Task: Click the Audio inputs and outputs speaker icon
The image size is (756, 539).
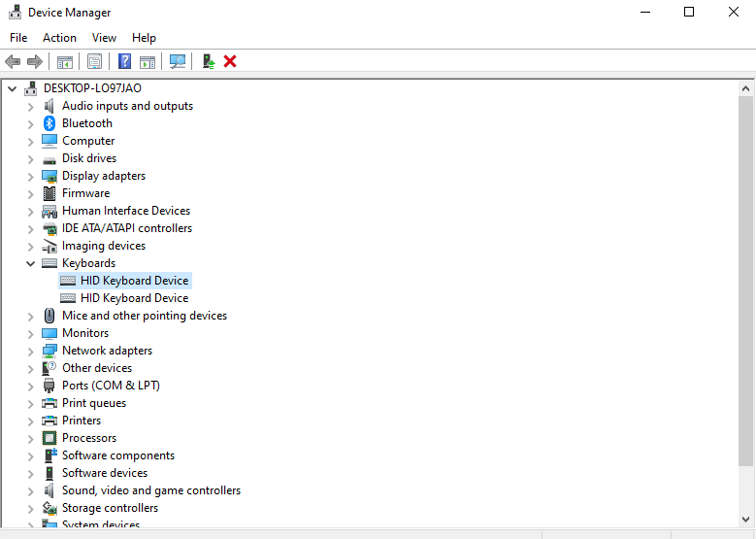Action: (49, 106)
